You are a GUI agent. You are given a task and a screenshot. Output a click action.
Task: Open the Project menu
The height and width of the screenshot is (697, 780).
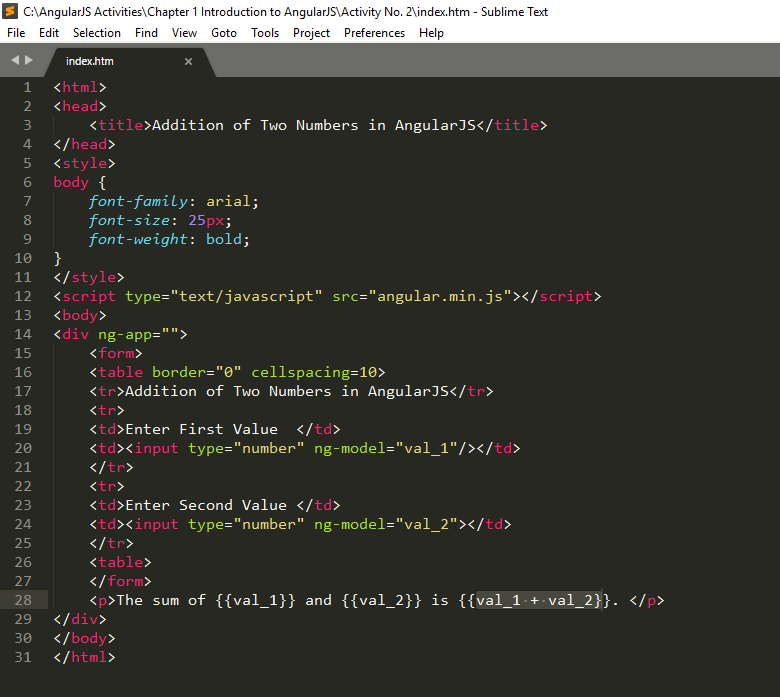pos(311,33)
